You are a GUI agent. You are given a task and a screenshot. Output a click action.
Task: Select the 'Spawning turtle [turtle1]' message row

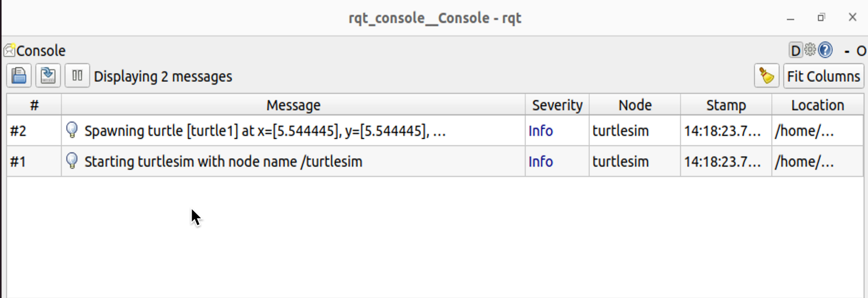(x=265, y=131)
